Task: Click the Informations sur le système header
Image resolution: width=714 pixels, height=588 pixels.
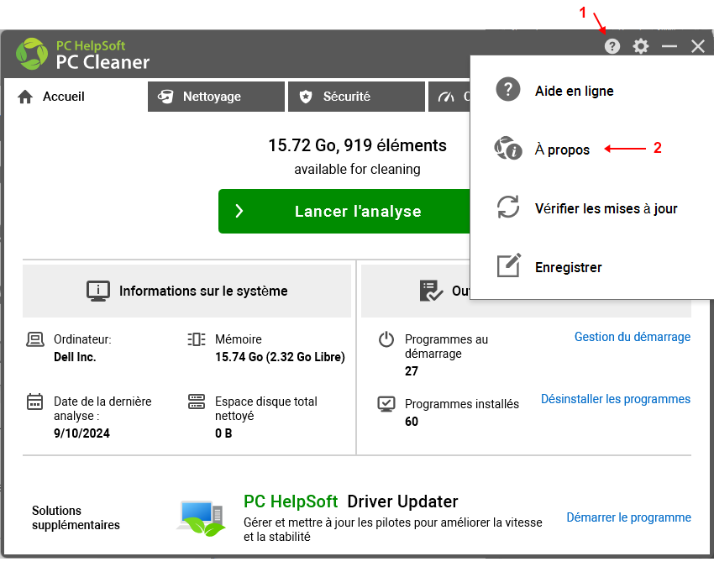Action: click(x=186, y=291)
